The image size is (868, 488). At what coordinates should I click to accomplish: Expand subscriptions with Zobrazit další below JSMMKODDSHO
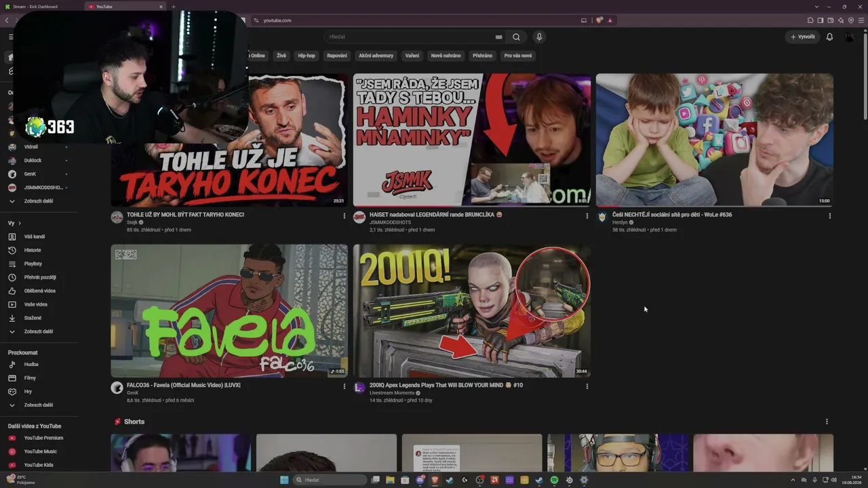tap(39, 201)
